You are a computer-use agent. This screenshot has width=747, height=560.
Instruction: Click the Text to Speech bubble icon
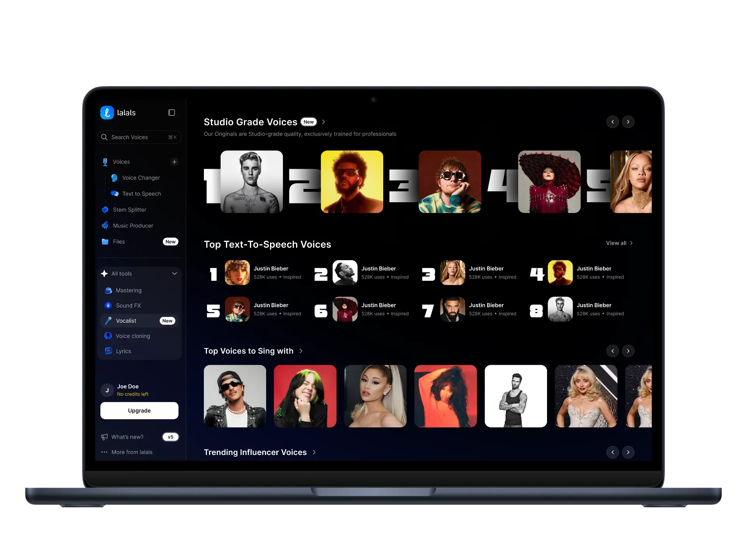(114, 194)
